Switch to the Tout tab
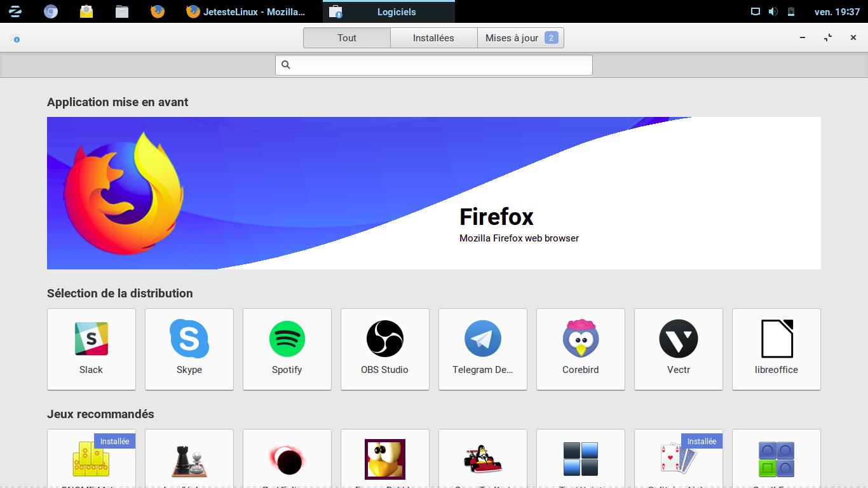The width and height of the screenshot is (868, 488). [x=347, y=38]
